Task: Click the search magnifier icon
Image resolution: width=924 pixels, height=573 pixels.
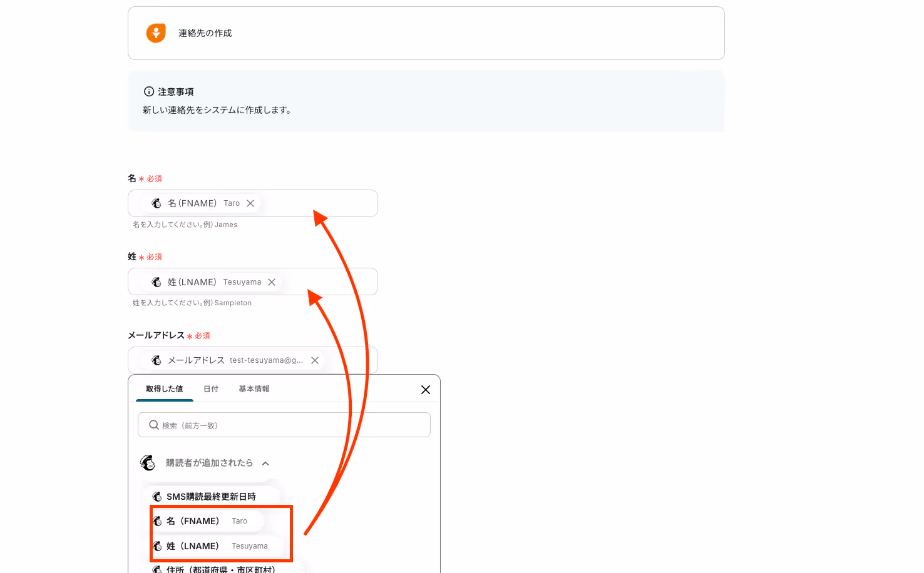Action: 154,425
